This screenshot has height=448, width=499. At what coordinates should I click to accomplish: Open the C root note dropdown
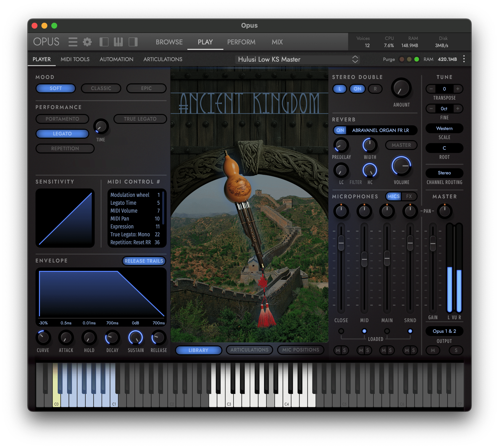tap(444, 148)
